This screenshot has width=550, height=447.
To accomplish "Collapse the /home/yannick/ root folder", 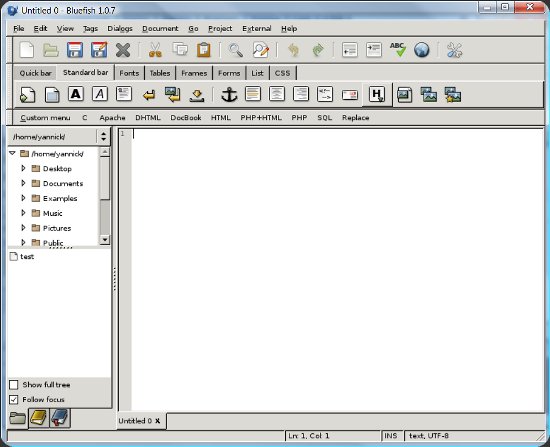I will tap(13, 153).
